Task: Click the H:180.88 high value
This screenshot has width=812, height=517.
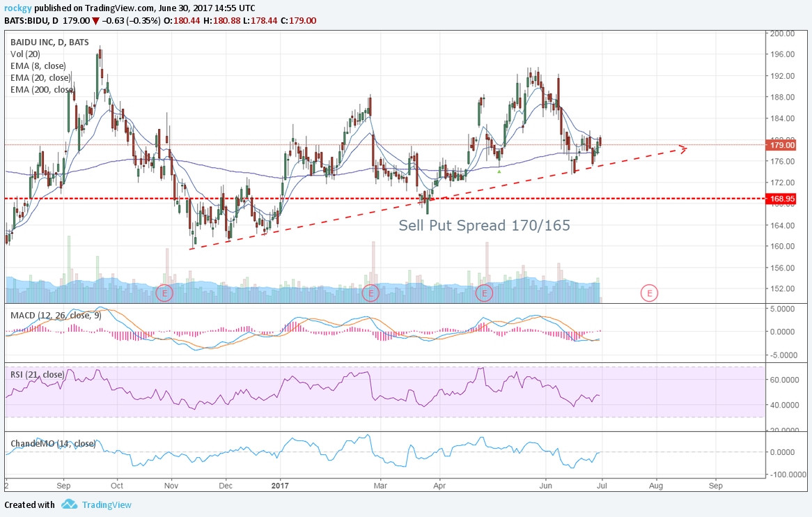Action: (x=221, y=21)
